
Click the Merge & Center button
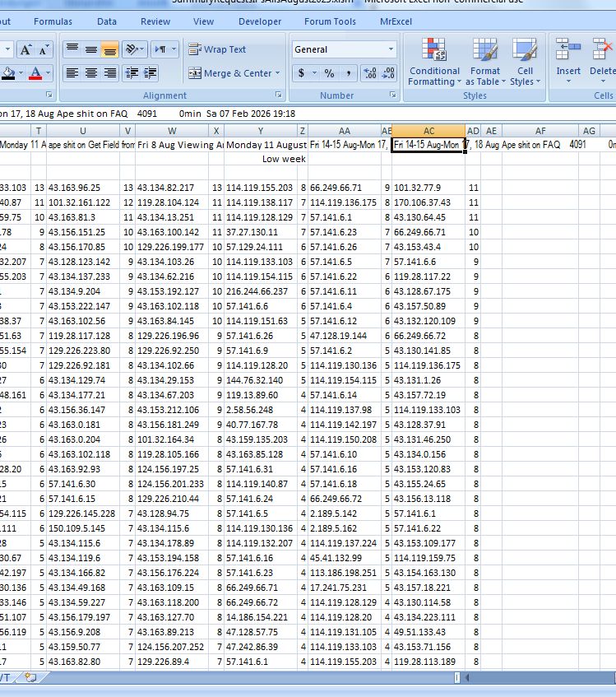(x=230, y=73)
